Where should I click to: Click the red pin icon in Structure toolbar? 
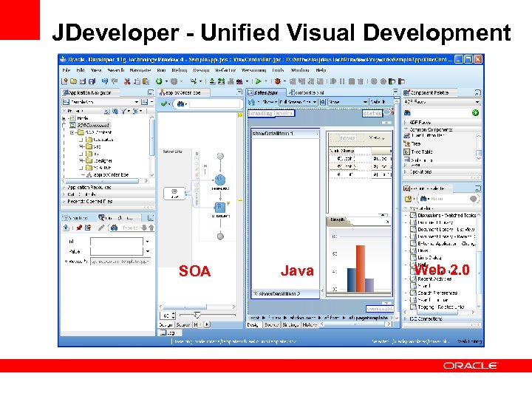79,228
